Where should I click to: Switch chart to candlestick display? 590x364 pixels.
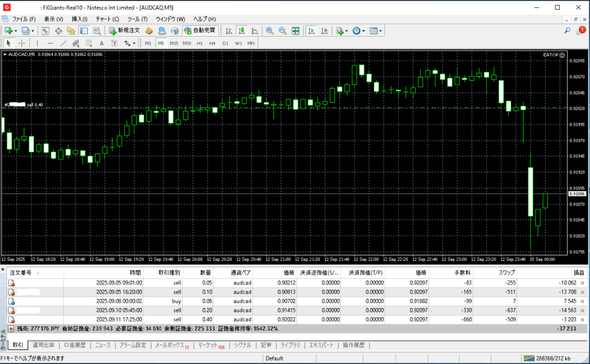tap(241, 31)
